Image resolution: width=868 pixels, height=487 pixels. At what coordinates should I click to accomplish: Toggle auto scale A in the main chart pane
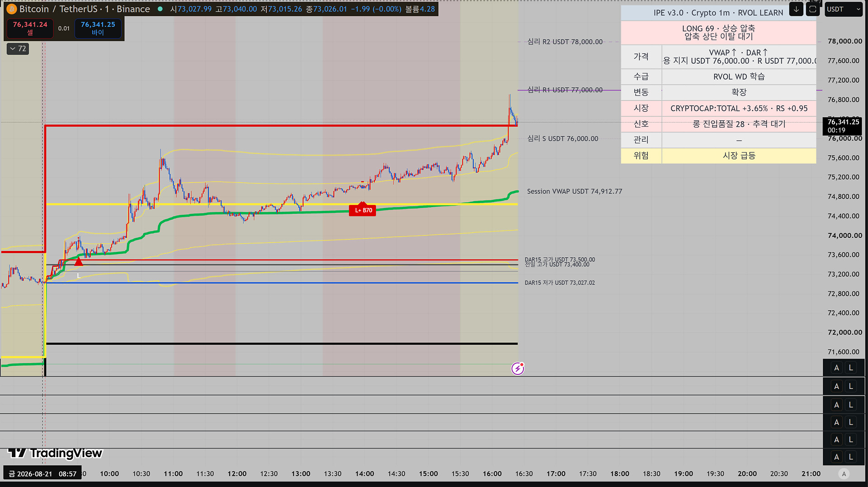[836, 368]
